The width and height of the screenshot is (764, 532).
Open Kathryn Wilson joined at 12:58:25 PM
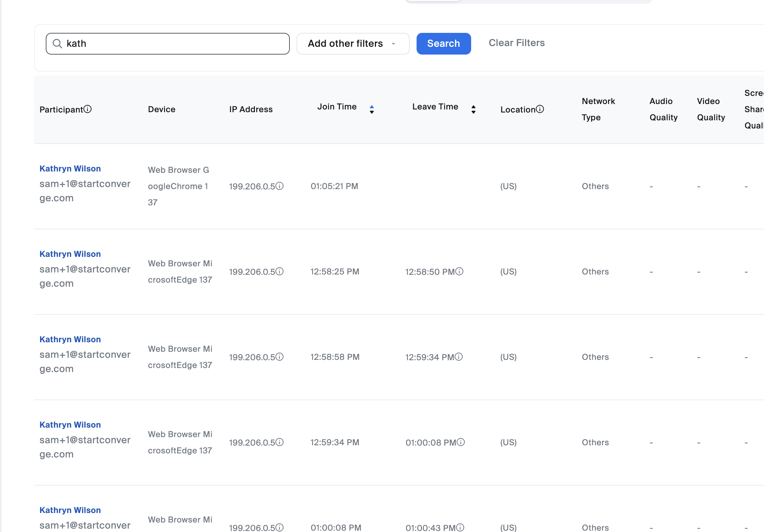pyautogui.click(x=70, y=254)
